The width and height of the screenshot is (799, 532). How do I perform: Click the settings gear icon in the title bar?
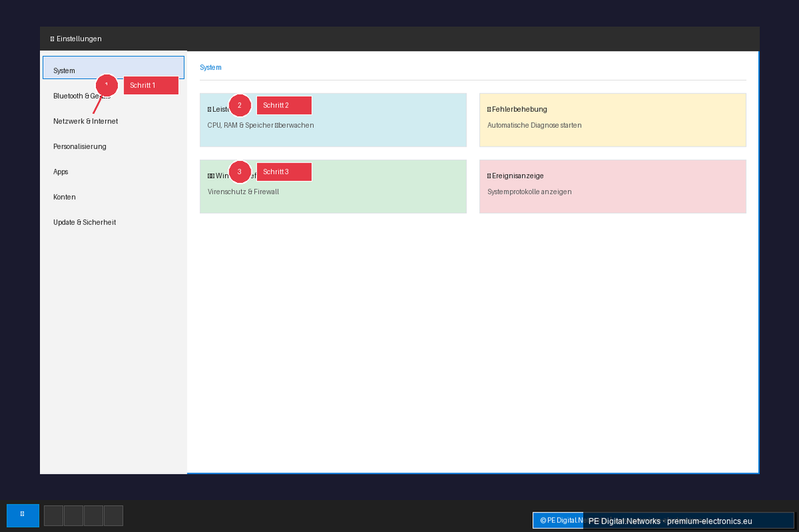point(51,38)
